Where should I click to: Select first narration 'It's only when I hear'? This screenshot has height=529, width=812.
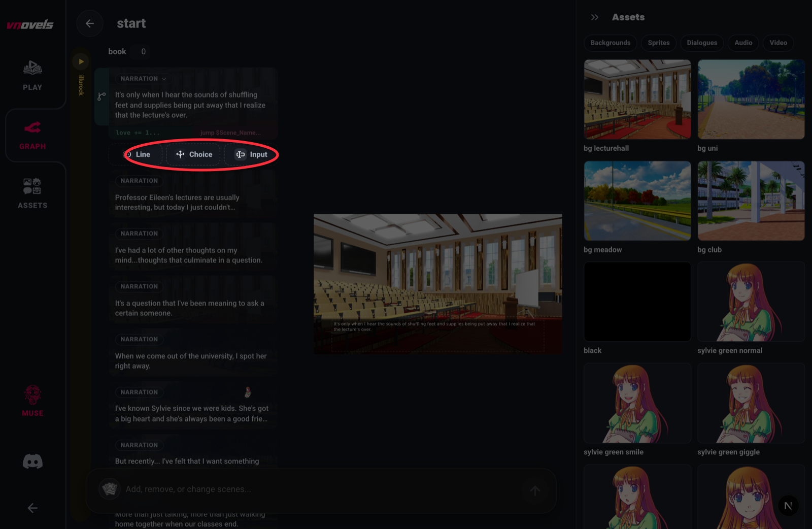click(190, 105)
